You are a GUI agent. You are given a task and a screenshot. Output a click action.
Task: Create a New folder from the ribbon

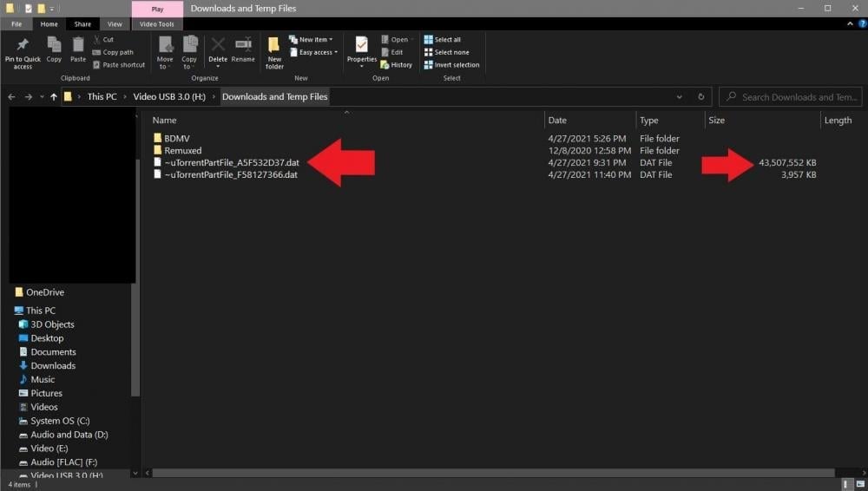(x=274, y=53)
